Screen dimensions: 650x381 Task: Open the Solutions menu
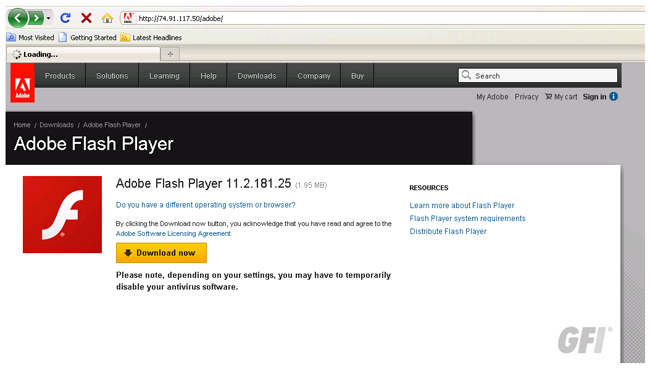(112, 76)
